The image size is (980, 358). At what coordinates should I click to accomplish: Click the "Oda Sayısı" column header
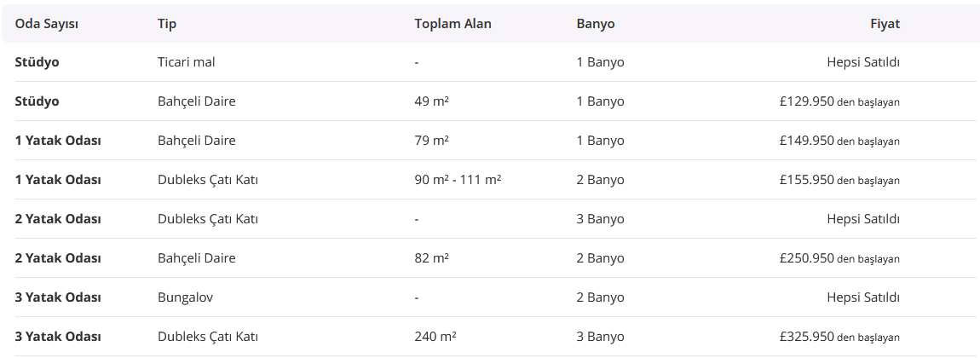point(47,24)
